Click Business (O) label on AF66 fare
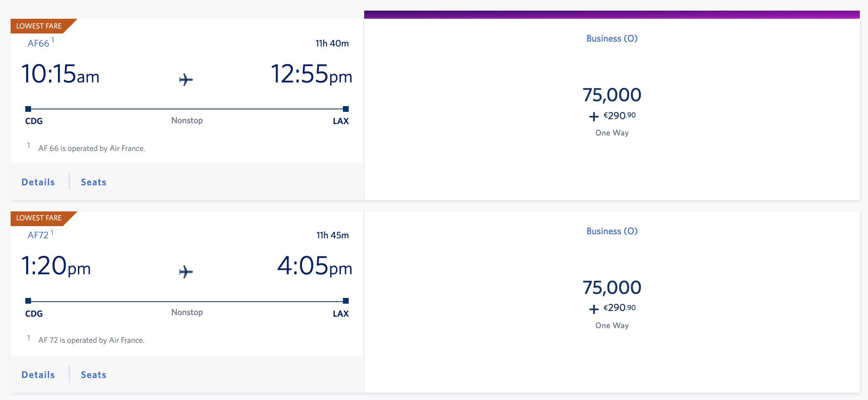Image resolution: width=868 pixels, height=400 pixels. (612, 38)
